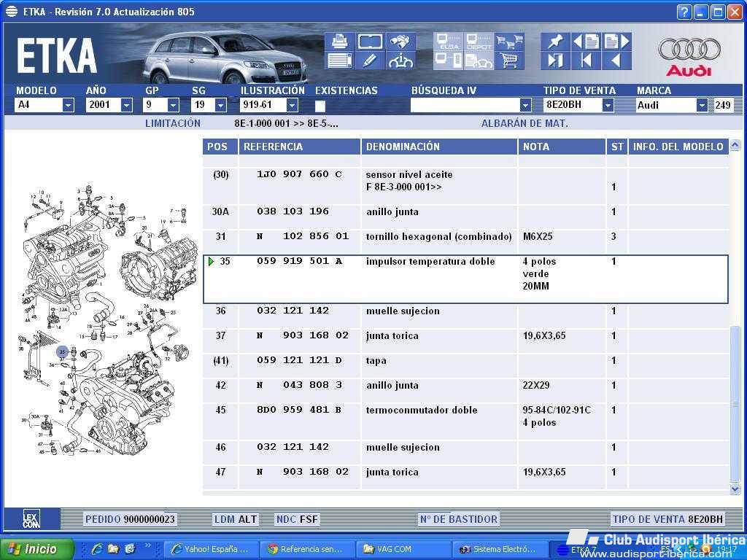Click the ELSA link icon
Viewport: 747px width, 560px height.
click(x=449, y=42)
